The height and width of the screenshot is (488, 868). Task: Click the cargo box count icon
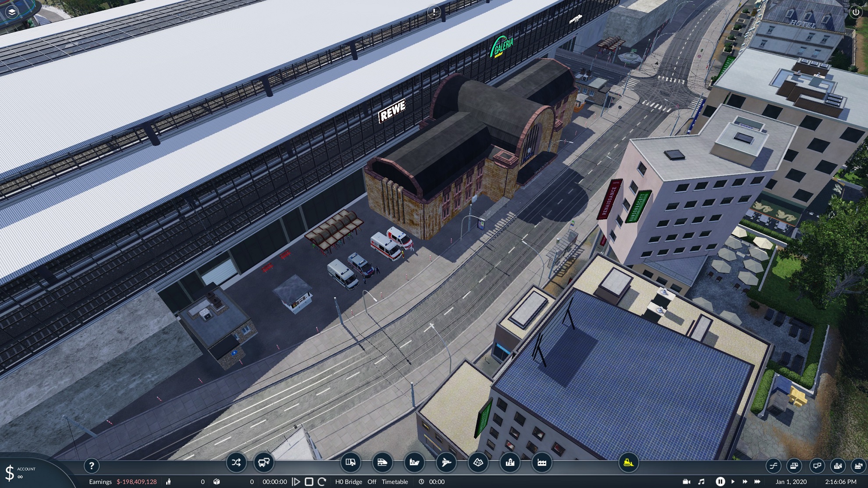click(217, 482)
